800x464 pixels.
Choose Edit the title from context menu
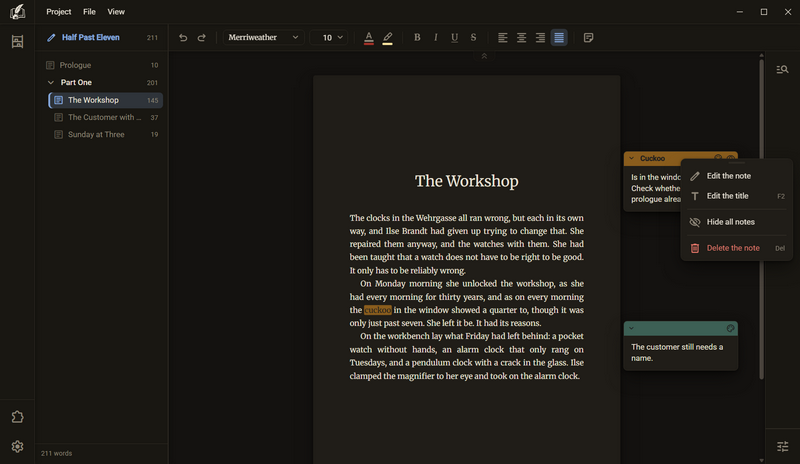coord(737,196)
